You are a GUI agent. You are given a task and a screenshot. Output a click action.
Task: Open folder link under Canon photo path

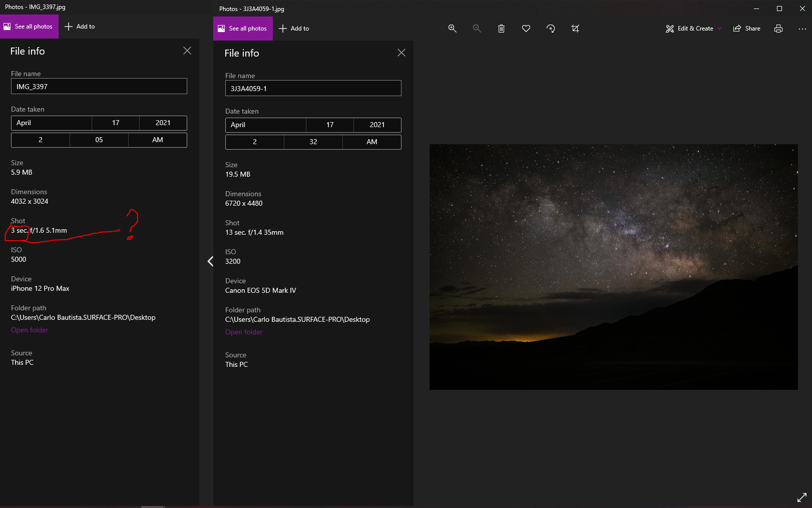pos(243,332)
